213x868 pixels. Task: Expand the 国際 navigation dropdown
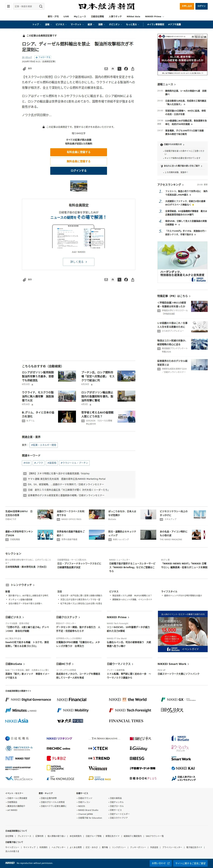click(102, 25)
